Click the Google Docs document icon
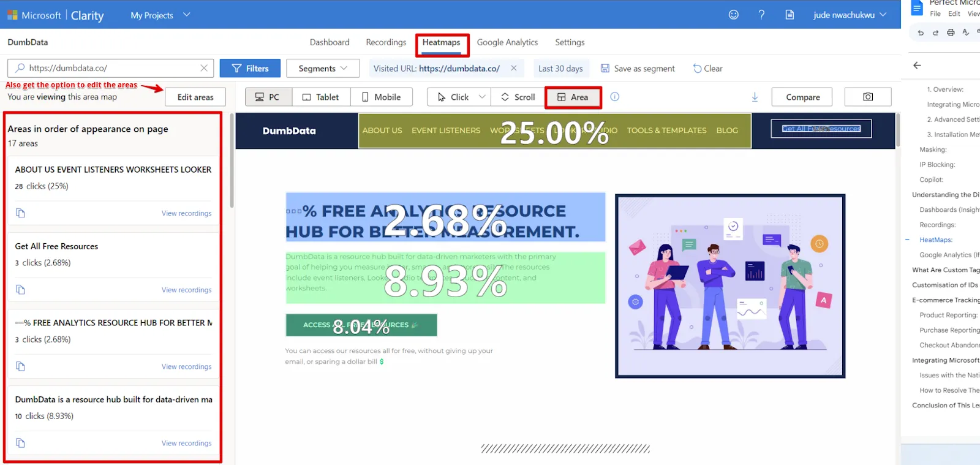980x465 pixels. [x=917, y=8]
